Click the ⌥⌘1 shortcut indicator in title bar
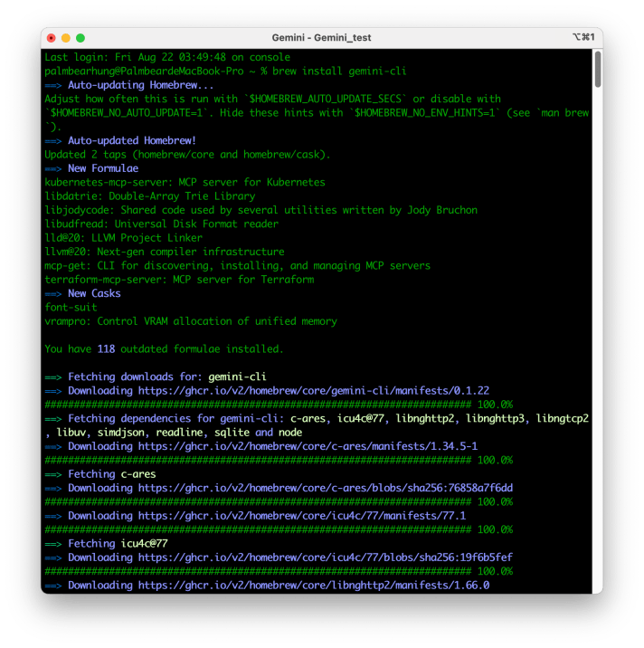 583,38
